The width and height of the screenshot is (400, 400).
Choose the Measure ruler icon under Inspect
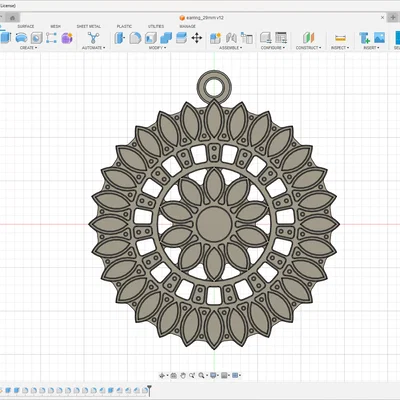click(x=340, y=38)
